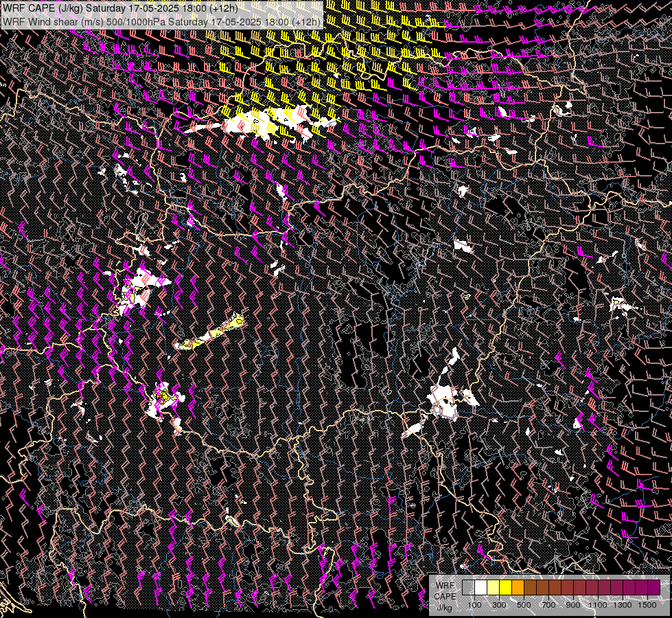Screen dimensions: 672x618
Task: Click the 100 legend value
Action: (474, 605)
